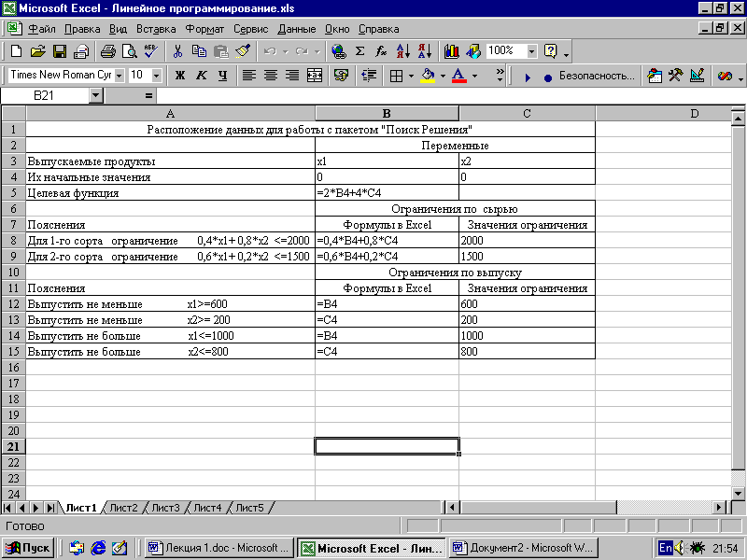Open the Данные menu
747x560 pixels.
coord(296,29)
